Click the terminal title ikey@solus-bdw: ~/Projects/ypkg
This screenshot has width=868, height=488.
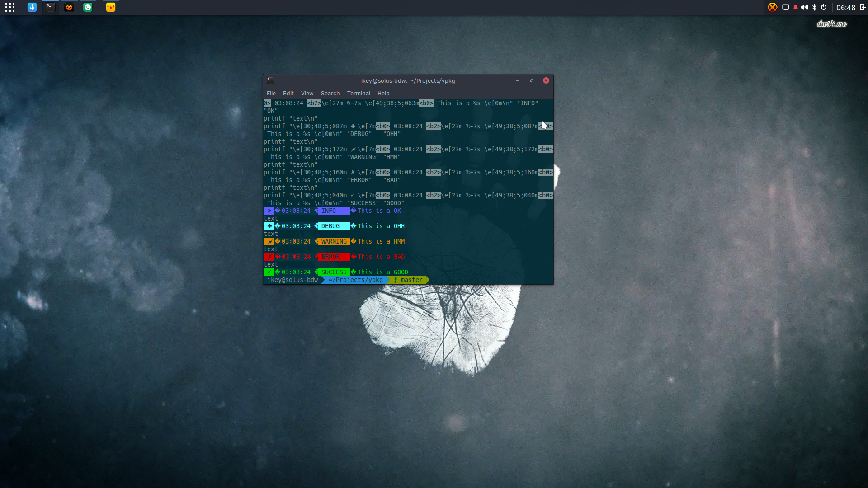pos(408,81)
